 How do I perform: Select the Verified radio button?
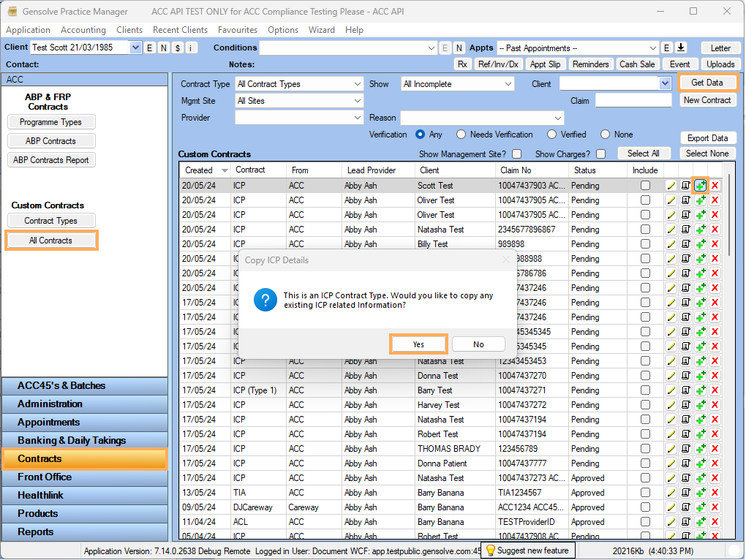click(551, 135)
